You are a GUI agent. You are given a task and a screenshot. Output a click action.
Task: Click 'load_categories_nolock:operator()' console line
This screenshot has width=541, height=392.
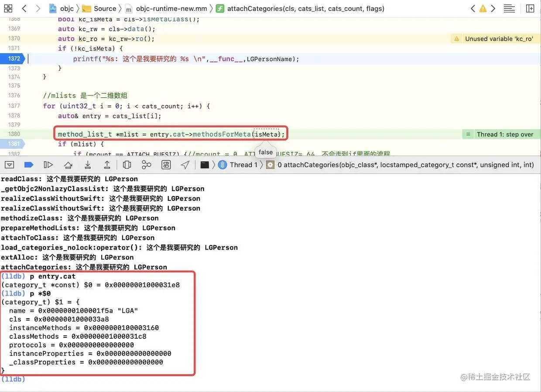[x=119, y=248]
